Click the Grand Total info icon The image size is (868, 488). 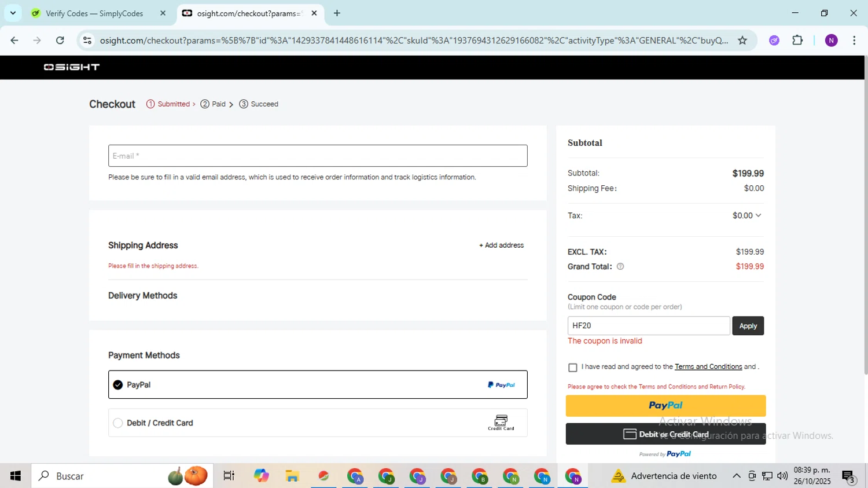tap(620, 267)
